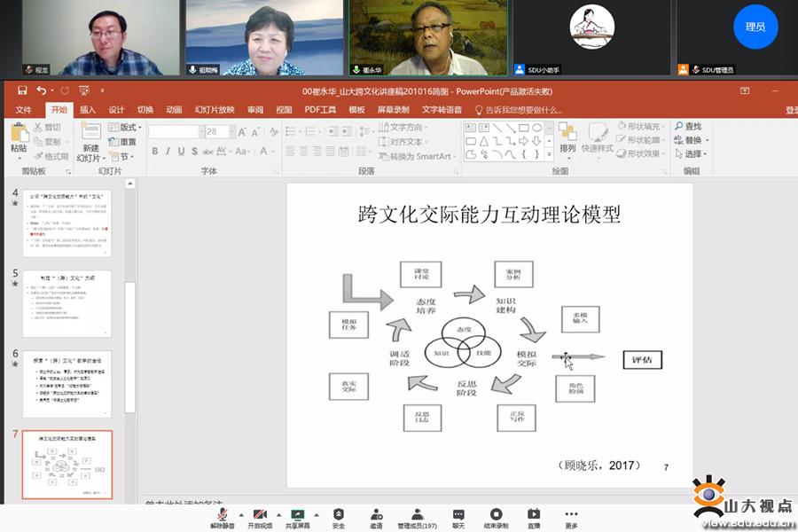Viewport: 798px width, 532px height.
Task: Switch to the 设计 design tab
Action: click(116, 110)
